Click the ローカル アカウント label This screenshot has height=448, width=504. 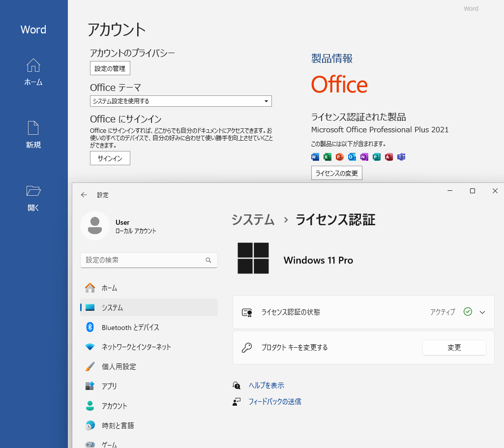pyautogui.click(x=136, y=231)
